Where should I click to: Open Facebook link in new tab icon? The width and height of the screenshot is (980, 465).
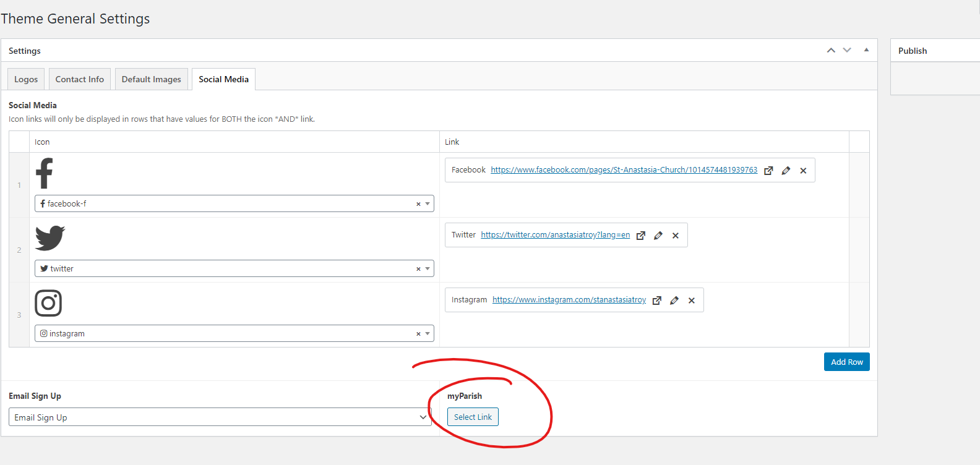tap(768, 171)
